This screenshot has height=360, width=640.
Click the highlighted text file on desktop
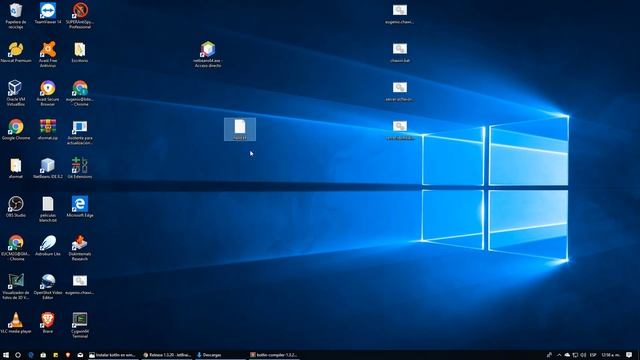[240, 129]
